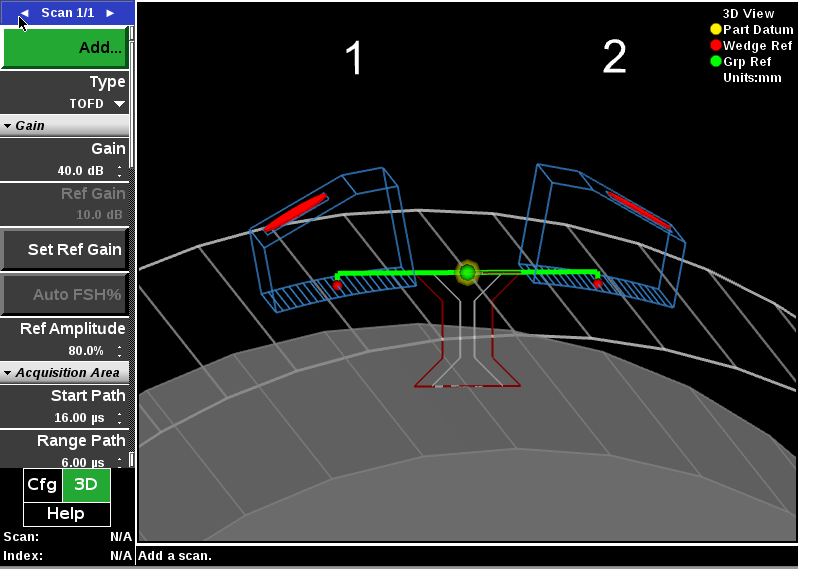Image resolution: width=819 pixels, height=569 pixels.
Task: Switch to the Cfg view tab
Action: (x=42, y=485)
